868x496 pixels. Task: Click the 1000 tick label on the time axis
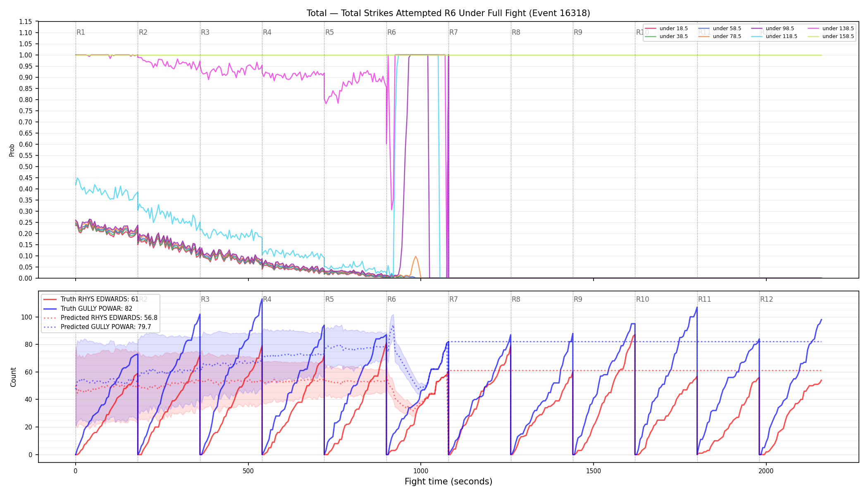[x=421, y=471]
